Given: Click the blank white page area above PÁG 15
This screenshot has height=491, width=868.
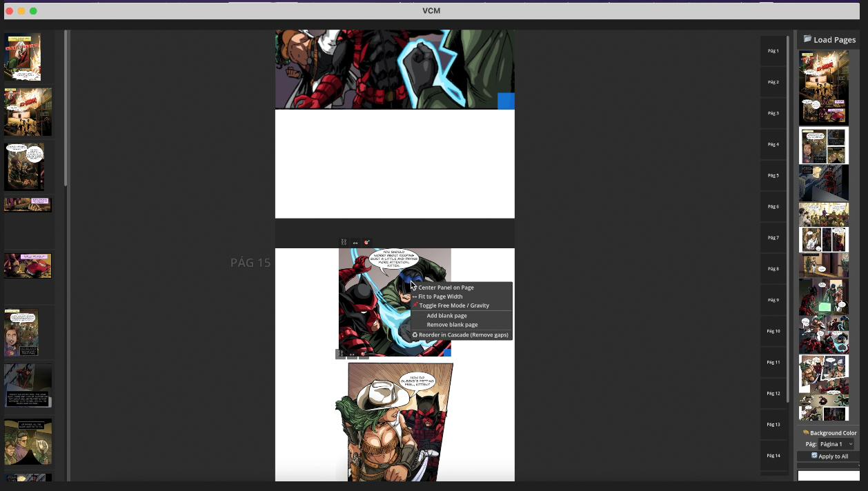Looking at the screenshot, I should (395, 164).
